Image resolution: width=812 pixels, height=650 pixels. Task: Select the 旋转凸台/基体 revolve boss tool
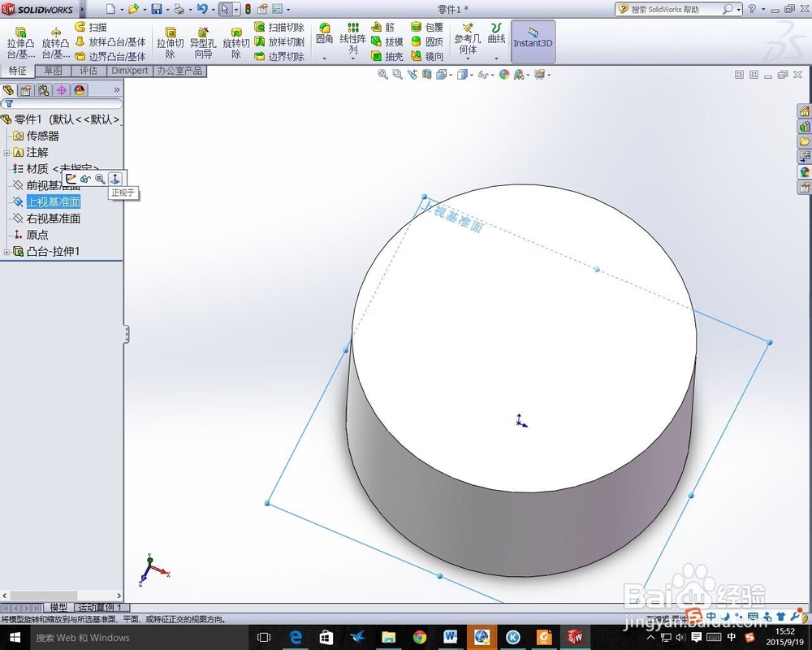pyautogui.click(x=55, y=42)
